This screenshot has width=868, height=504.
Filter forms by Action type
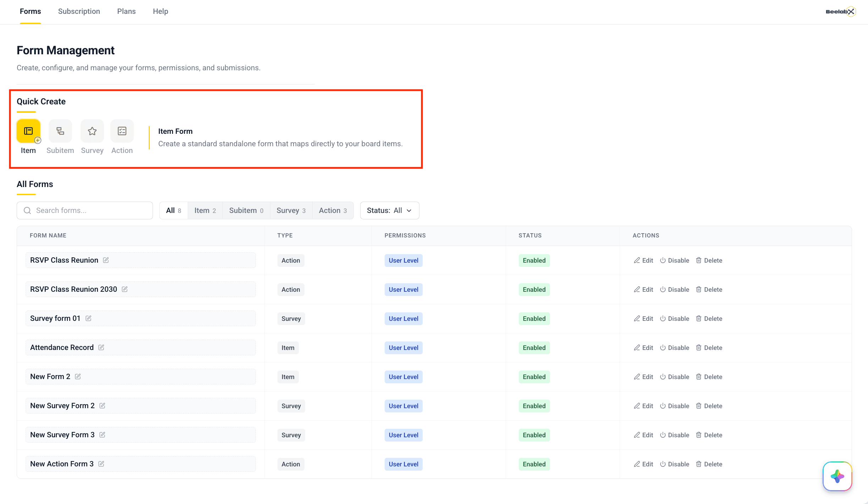(333, 210)
